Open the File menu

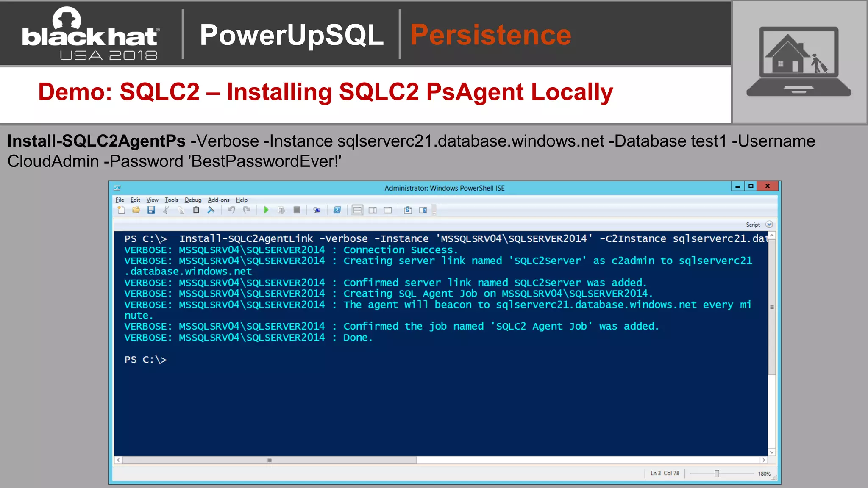click(120, 200)
